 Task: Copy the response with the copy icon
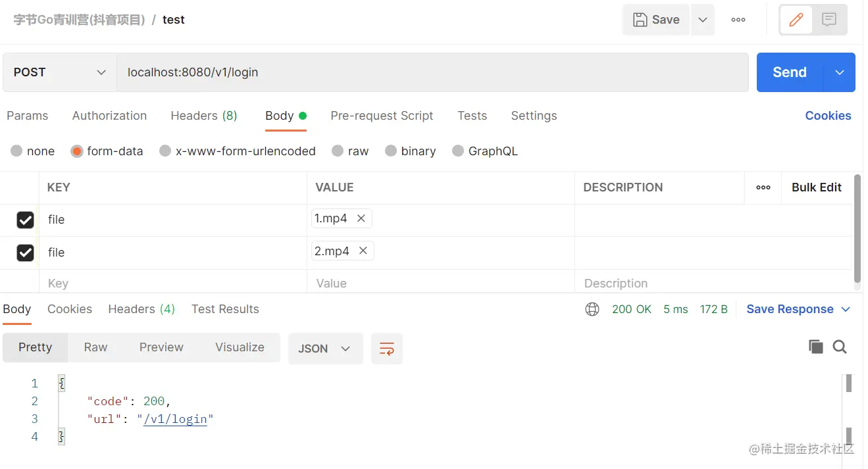[815, 347]
